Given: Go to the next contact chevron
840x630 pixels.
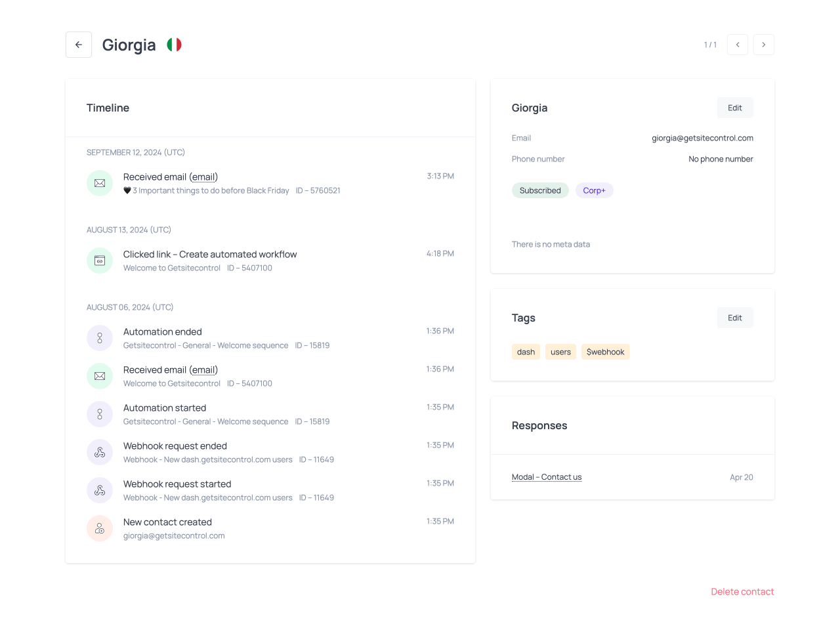Looking at the screenshot, I should [764, 45].
